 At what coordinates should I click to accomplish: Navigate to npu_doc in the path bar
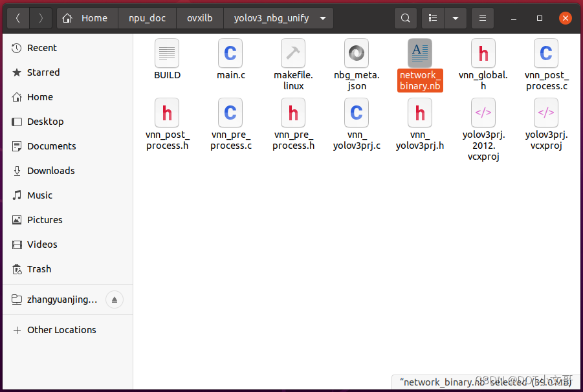coord(148,18)
